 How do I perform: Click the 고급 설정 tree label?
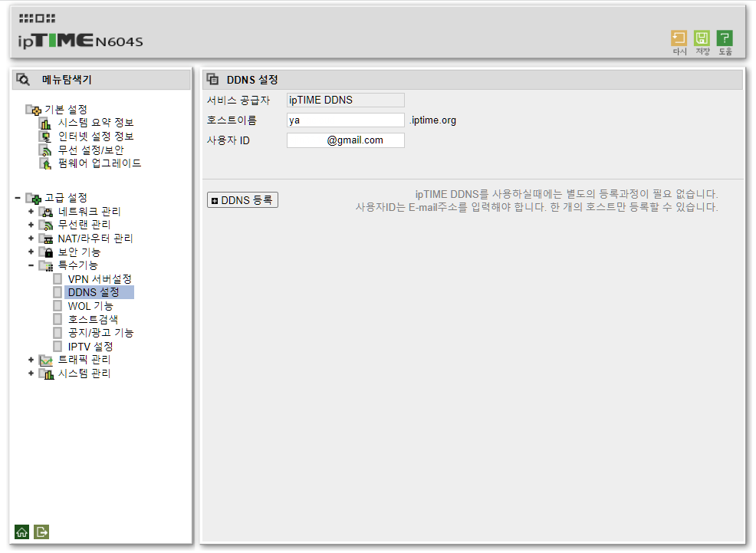(x=66, y=198)
